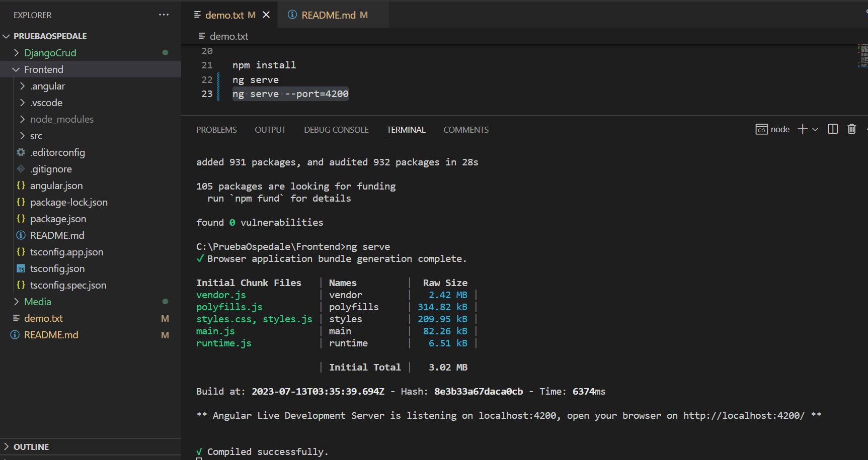This screenshot has height=460, width=868.
Task: Split the terminal panel
Action: pos(833,129)
